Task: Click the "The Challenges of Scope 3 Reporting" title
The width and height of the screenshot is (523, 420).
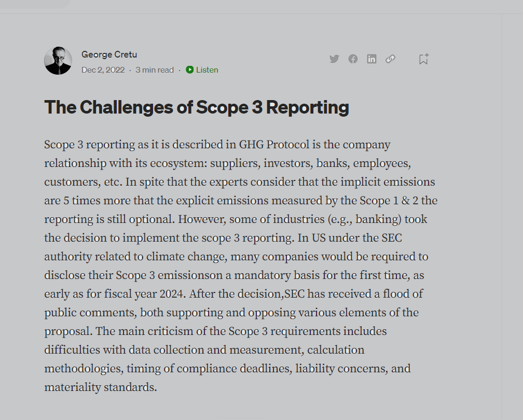Action: point(197,107)
